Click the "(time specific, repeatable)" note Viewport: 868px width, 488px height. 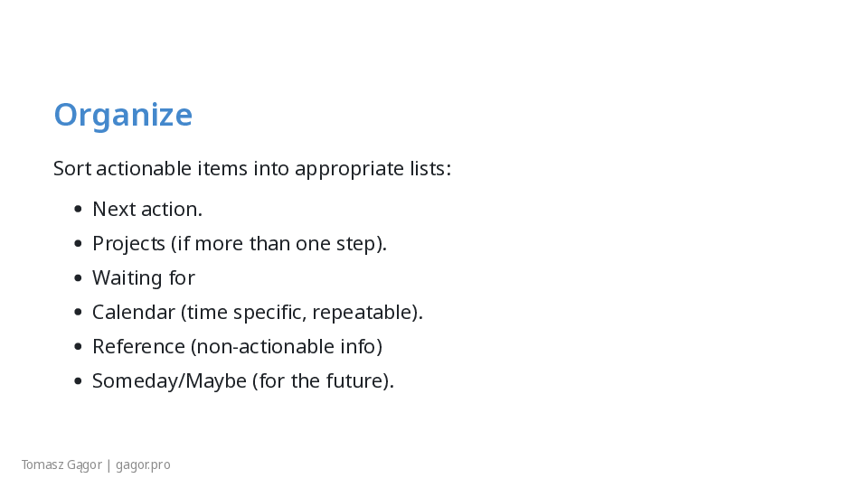pos(301,313)
